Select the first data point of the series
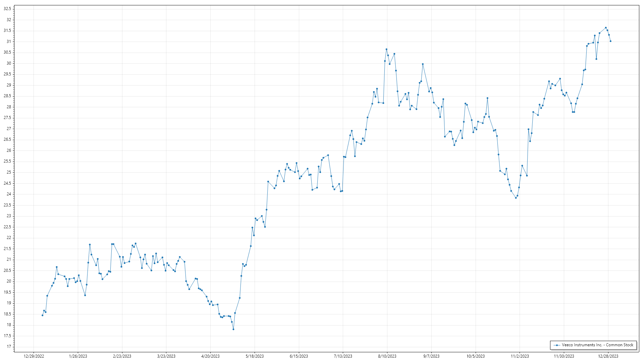Screen dimensions: 644x362 42,315
